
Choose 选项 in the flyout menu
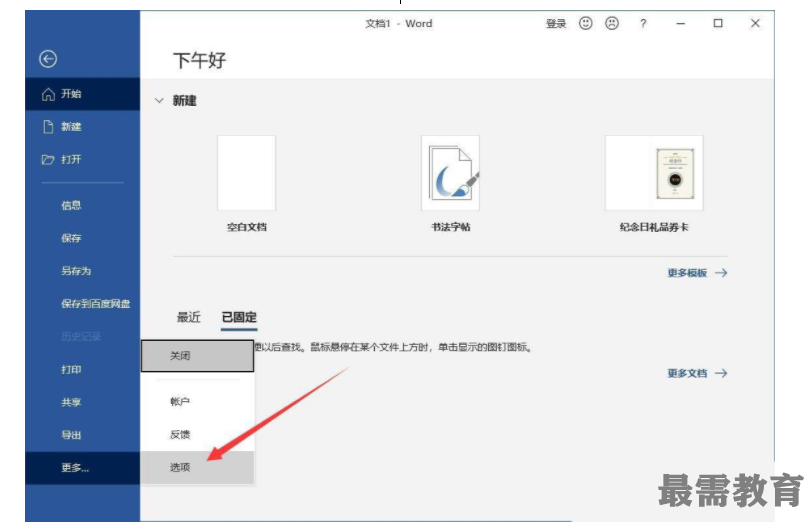pyautogui.click(x=197, y=467)
